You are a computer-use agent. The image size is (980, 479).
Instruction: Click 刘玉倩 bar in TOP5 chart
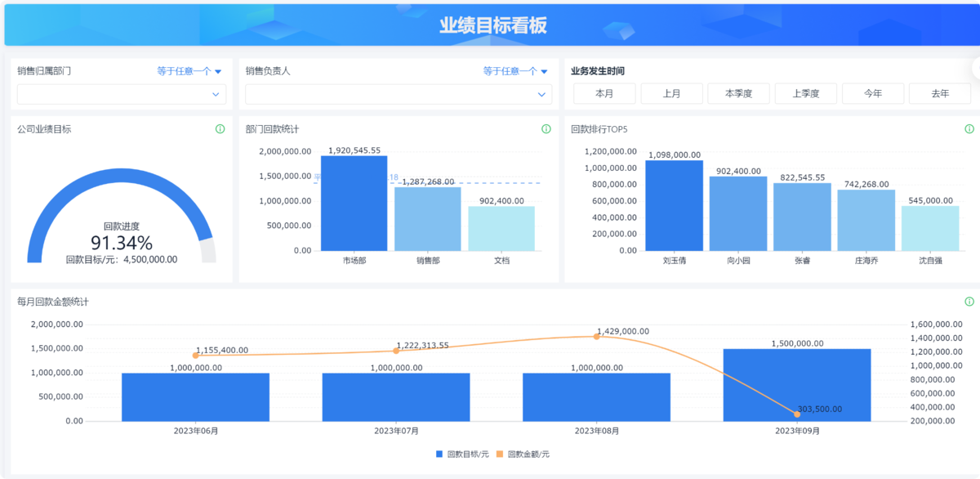(x=674, y=206)
